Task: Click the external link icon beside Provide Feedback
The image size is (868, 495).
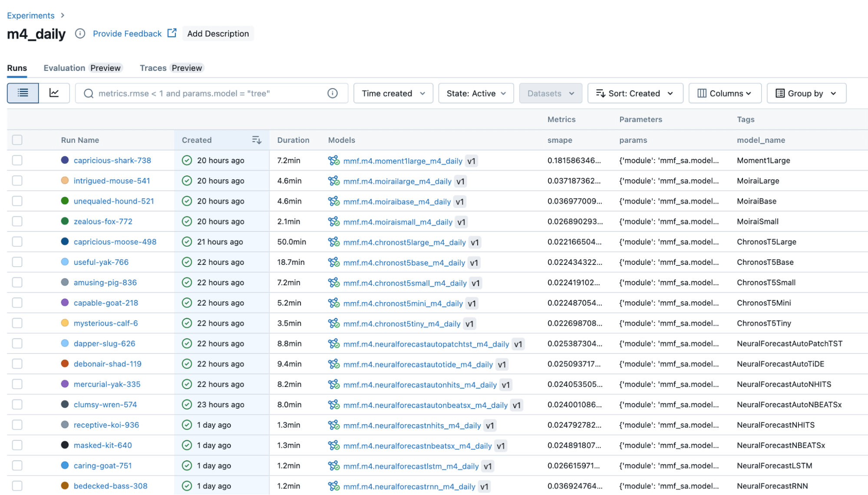Action: pos(172,33)
